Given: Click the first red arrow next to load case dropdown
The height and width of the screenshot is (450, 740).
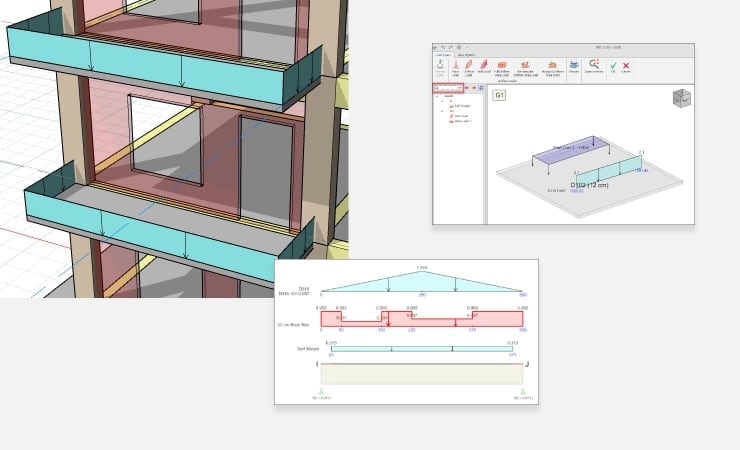Looking at the screenshot, I should tap(467, 88).
